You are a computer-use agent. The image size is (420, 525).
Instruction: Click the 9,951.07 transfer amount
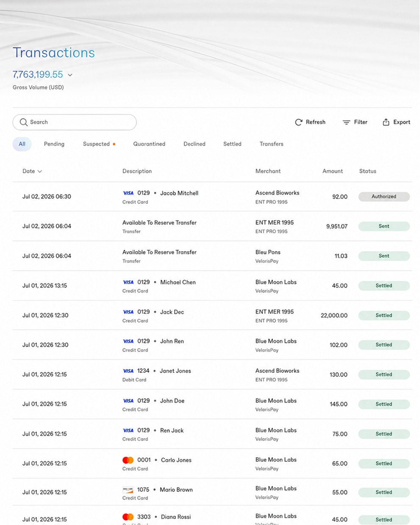coord(337,226)
